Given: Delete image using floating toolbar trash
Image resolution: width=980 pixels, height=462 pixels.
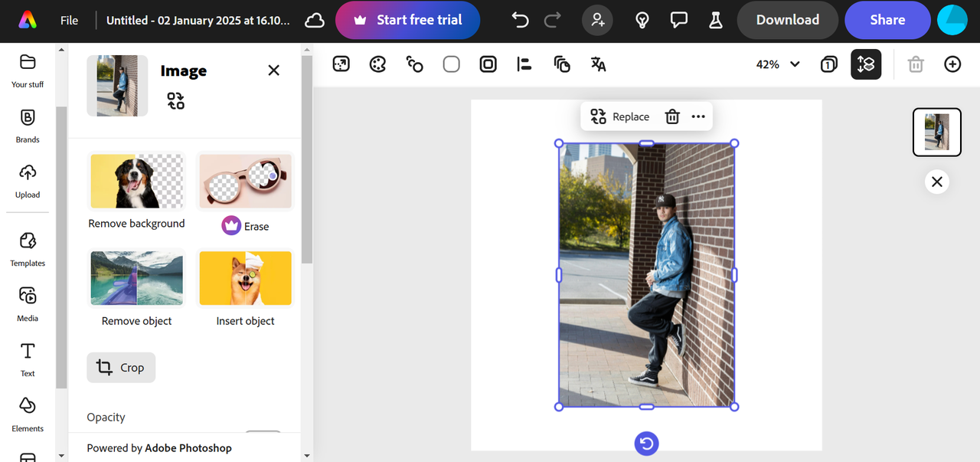Looking at the screenshot, I should pos(672,116).
